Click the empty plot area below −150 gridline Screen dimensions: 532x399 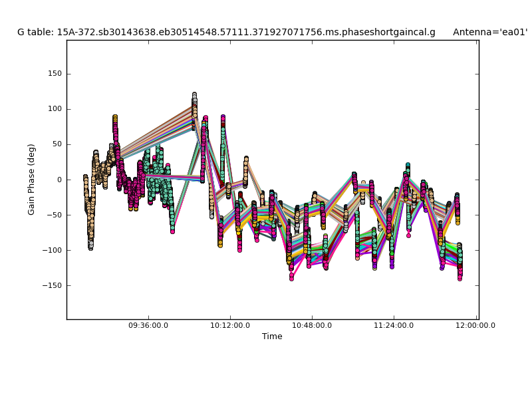266,303
